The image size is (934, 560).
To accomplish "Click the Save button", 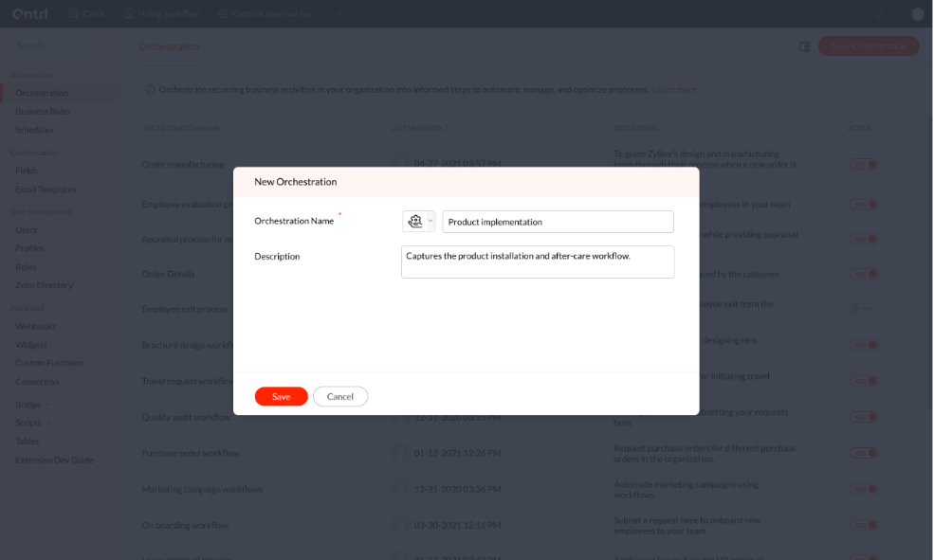I will (x=281, y=397).
